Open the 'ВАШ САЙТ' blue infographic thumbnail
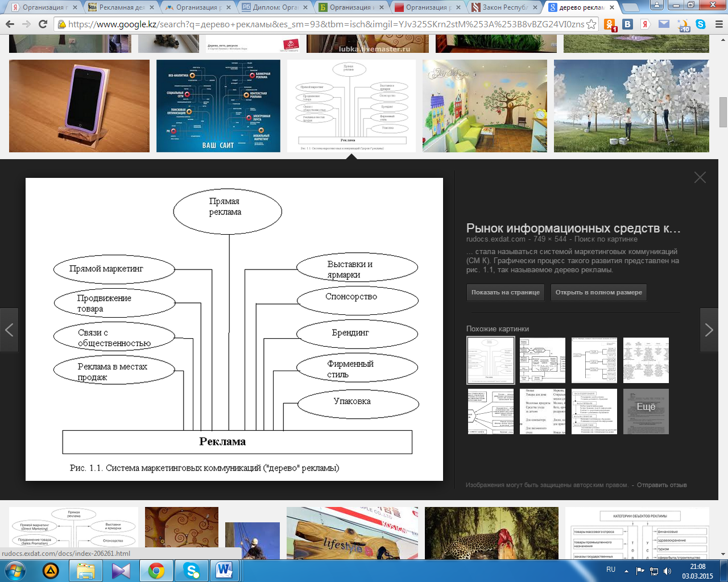 [x=218, y=106]
